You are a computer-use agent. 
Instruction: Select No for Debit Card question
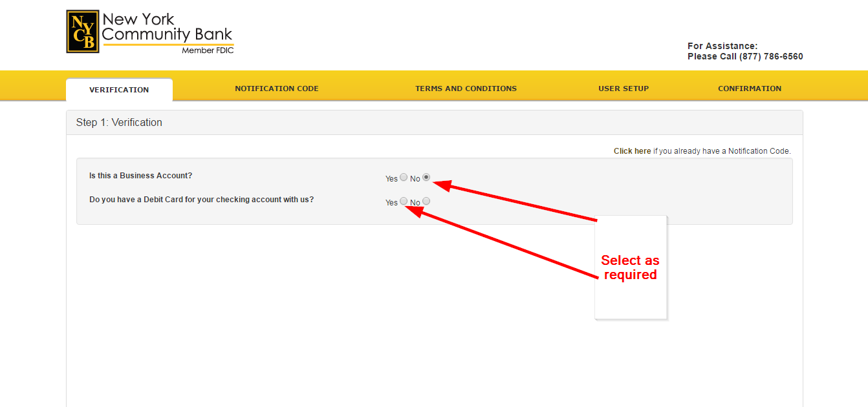[x=426, y=201]
